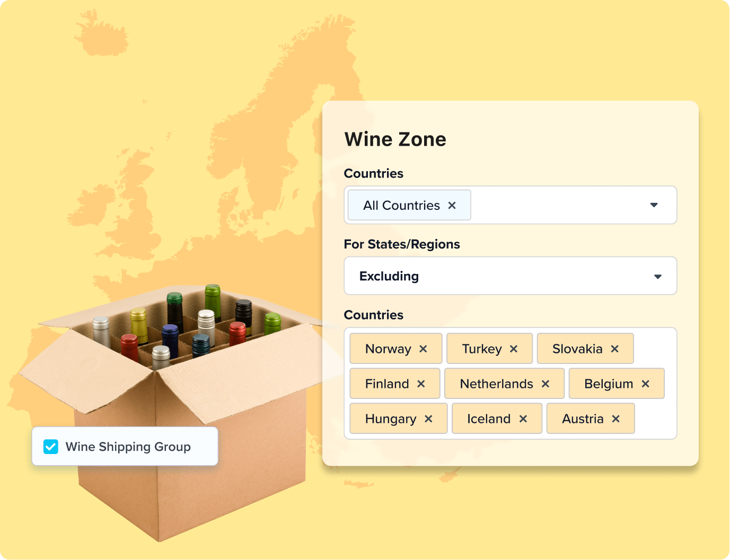Remove Finland from the list
Viewport: 730px width, 560px height.
click(x=421, y=384)
